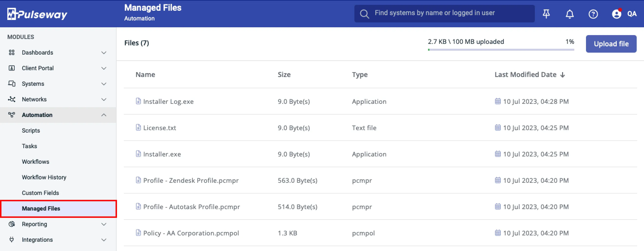The height and width of the screenshot is (251, 644).
Task: Click the Dashboards grid icon
Action: click(11, 52)
